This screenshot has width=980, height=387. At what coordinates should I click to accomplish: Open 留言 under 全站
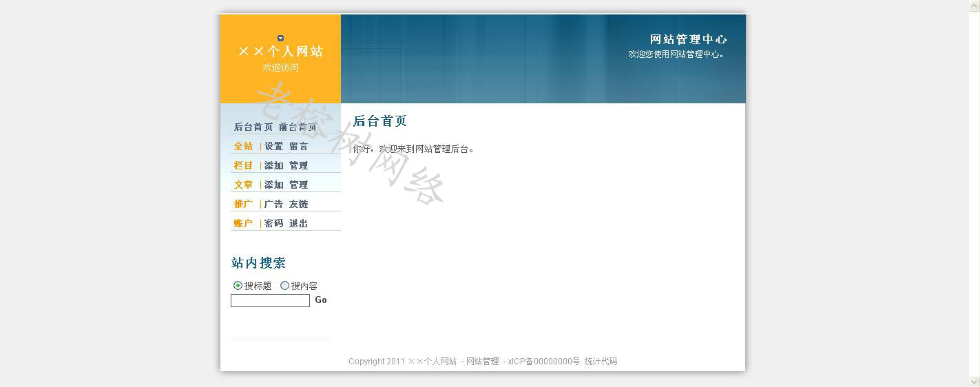(x=299, y=146)
